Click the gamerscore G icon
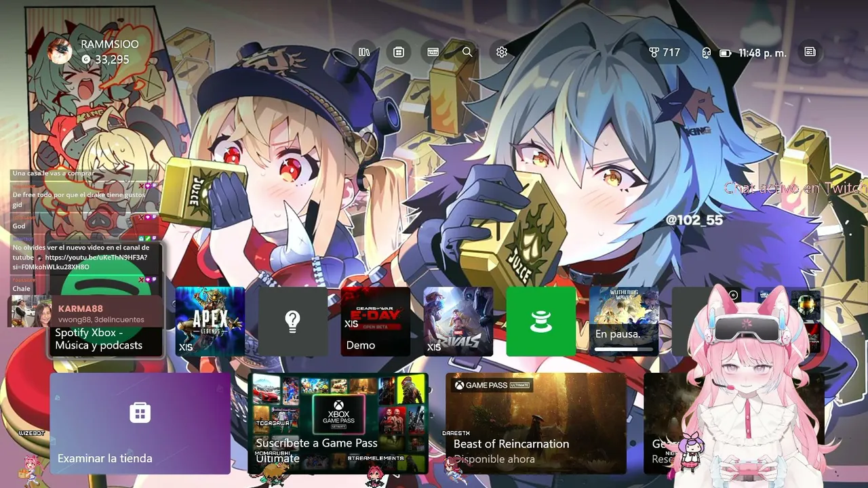The image size is (868, 488). 85,60
